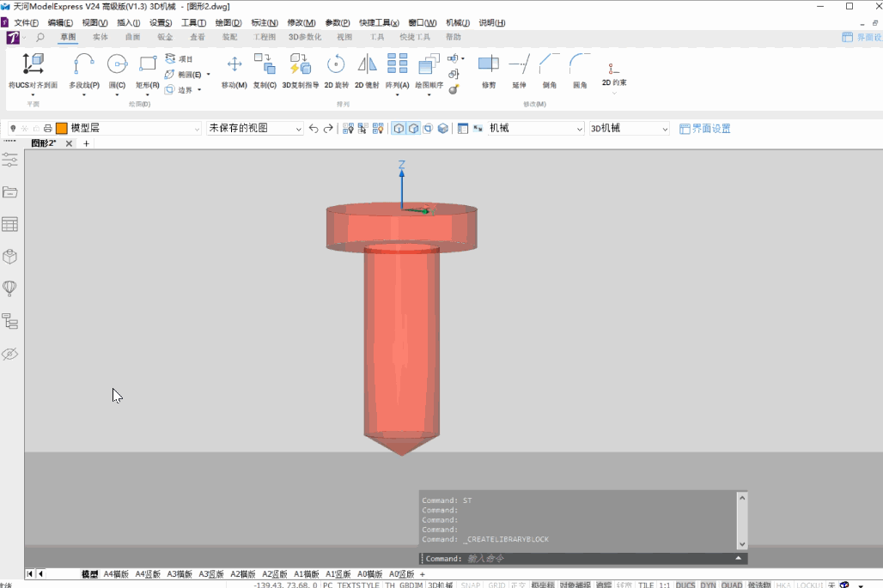
Task: Toggle GRID in the status bar
Action: pos(496,585)
